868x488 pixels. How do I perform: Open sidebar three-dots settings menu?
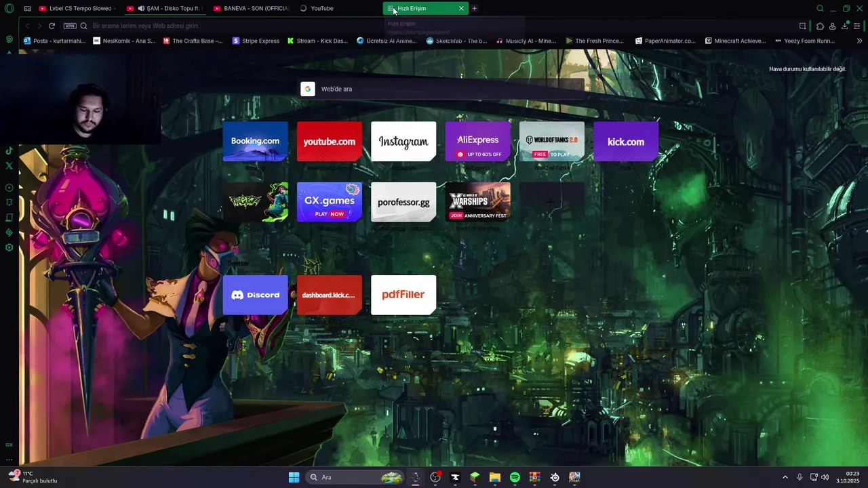coord(9,460)
